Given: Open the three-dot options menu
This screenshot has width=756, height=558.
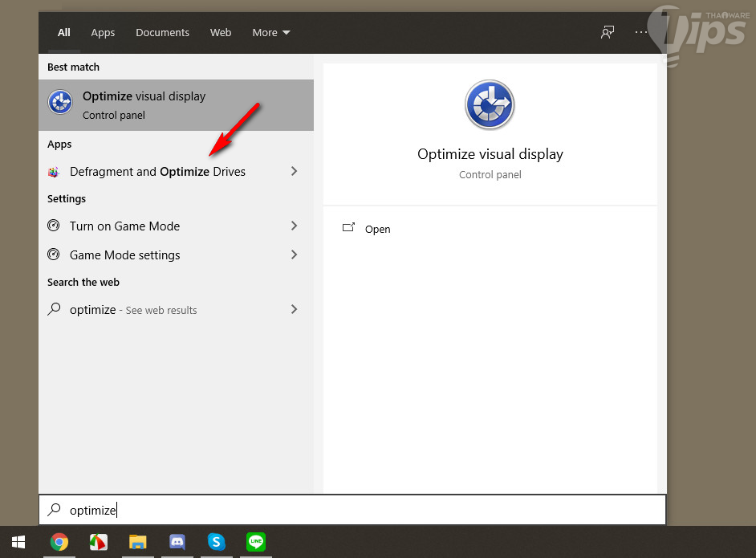Looking at the screenshot, I should (640, 32).
